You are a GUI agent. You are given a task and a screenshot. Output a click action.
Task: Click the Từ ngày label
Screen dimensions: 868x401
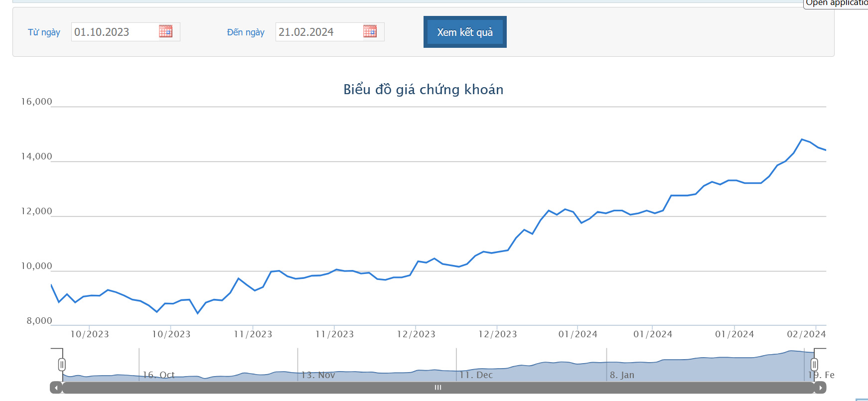click(44, 32)
